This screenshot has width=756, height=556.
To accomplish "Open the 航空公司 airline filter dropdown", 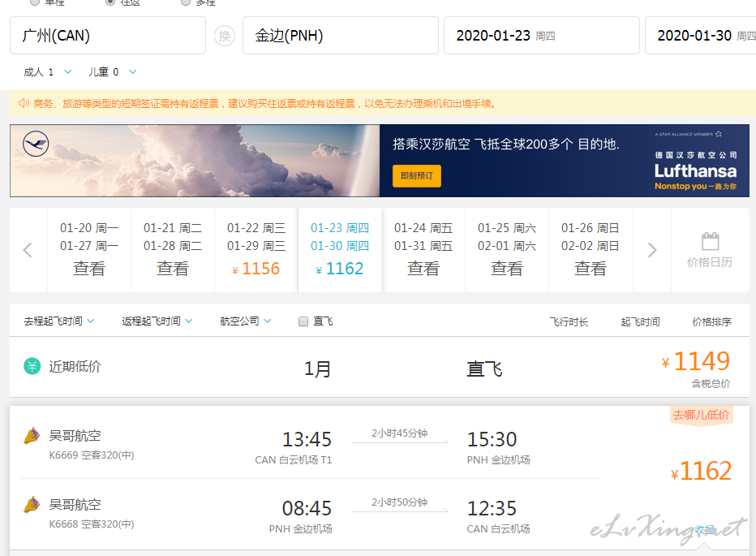I will [x=245, y=321].
